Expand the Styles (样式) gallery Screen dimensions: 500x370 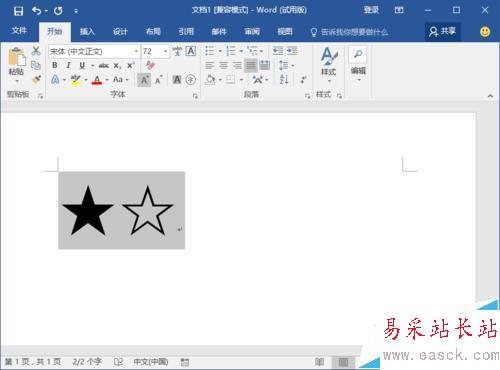[329, 65]
